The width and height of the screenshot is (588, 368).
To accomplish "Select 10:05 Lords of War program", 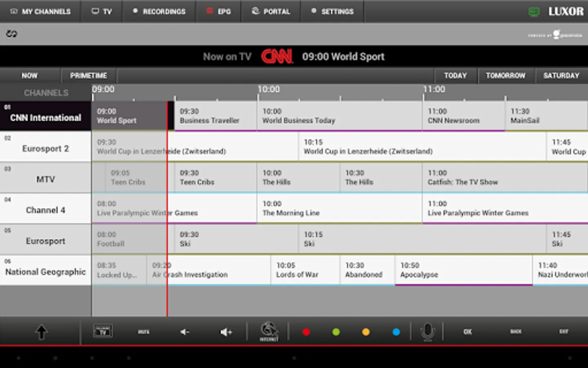I will [305, 270].
